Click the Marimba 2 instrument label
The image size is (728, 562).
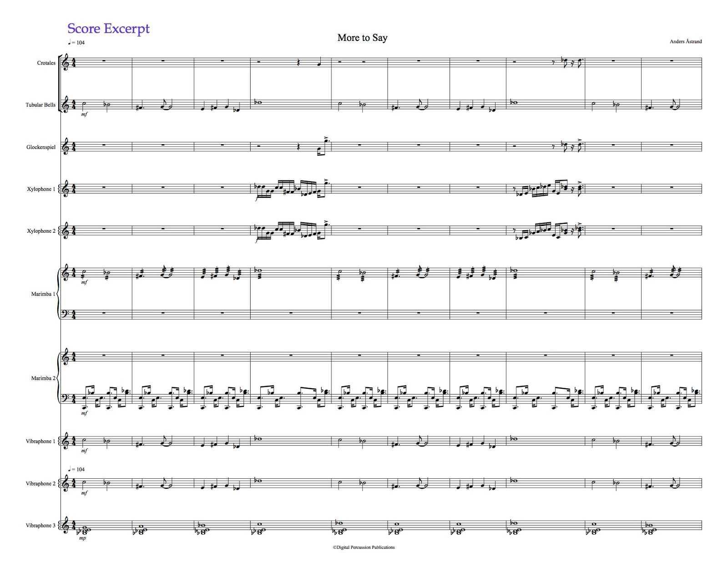point(43,378)
